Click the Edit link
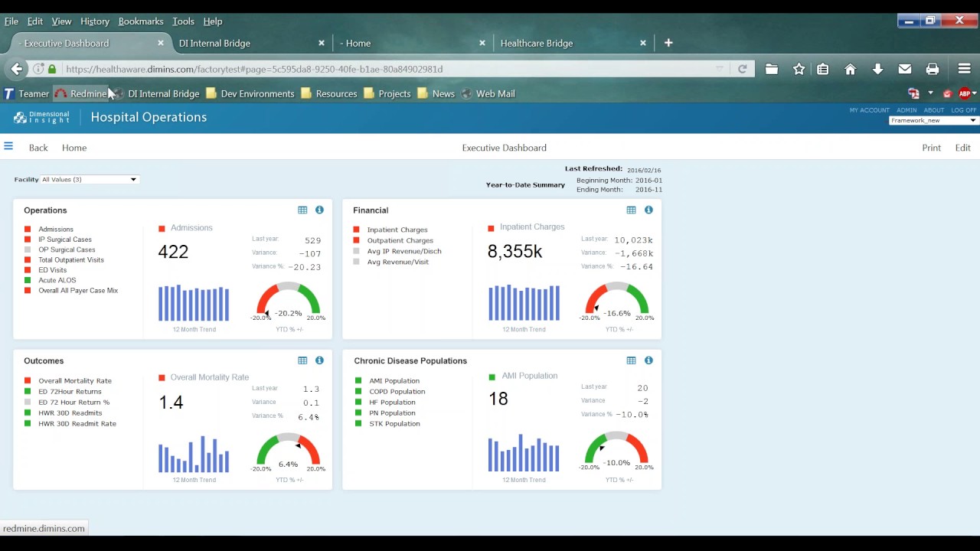The height and width of the screenshot is (551, 980). (x=962, y=148)
